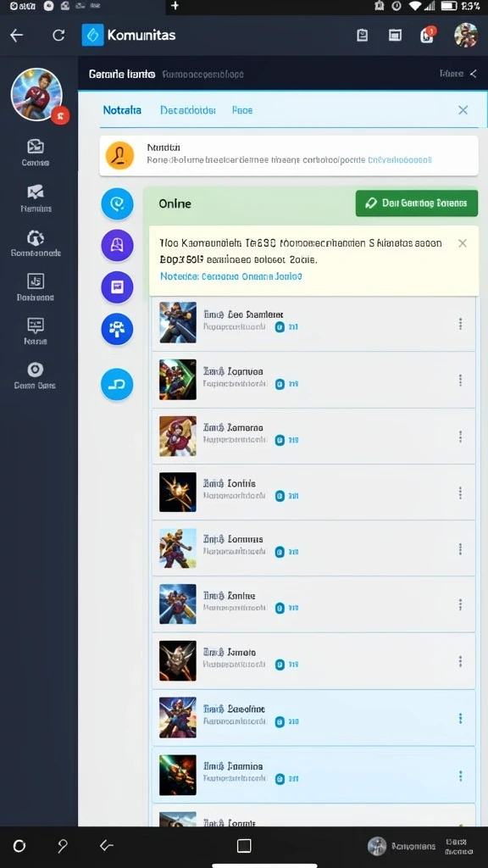Close the tab panel with blue X
The image size is (488, 868).
point(463,110)
